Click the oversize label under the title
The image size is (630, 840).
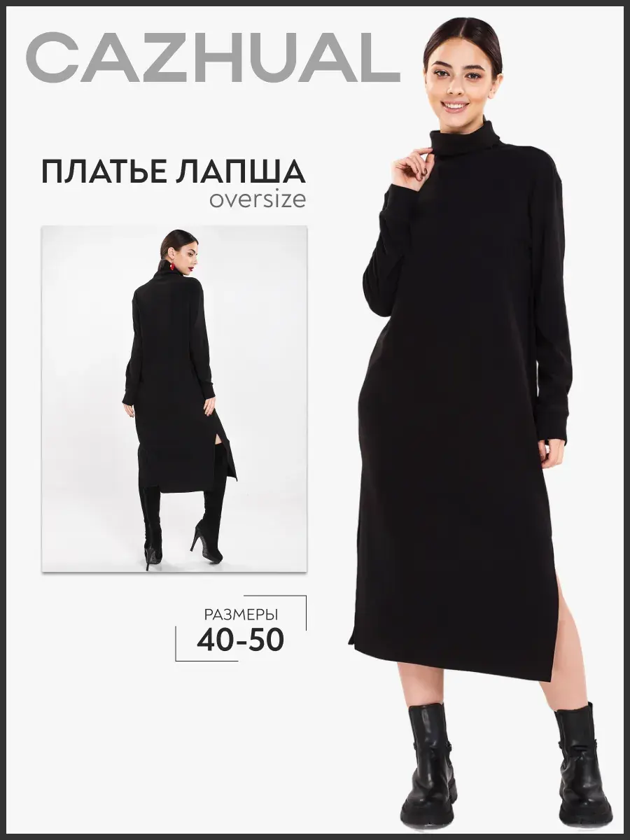pyautogui.click(x=258, y=199)
